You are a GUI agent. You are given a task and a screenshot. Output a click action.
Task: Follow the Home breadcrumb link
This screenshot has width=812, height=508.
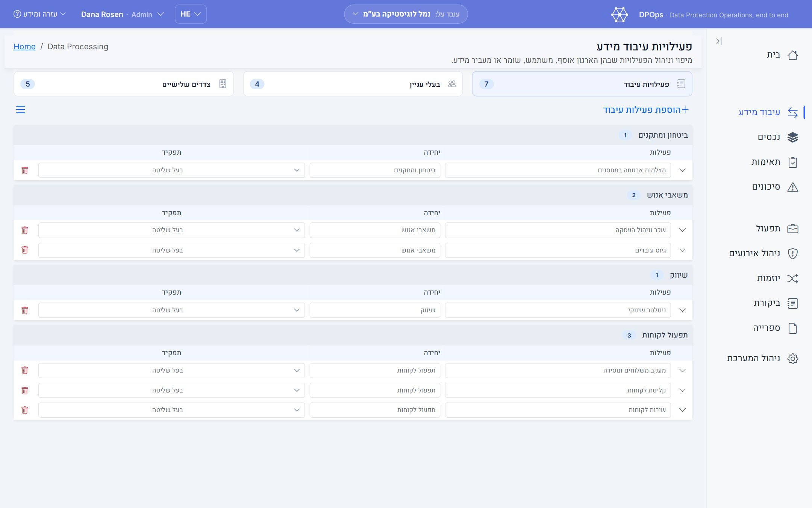24,47
